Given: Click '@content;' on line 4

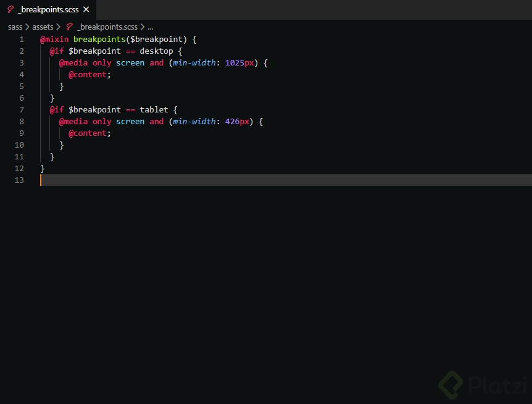Looking at the screenshot, I should pyautogui.click(x=89, y=75).
